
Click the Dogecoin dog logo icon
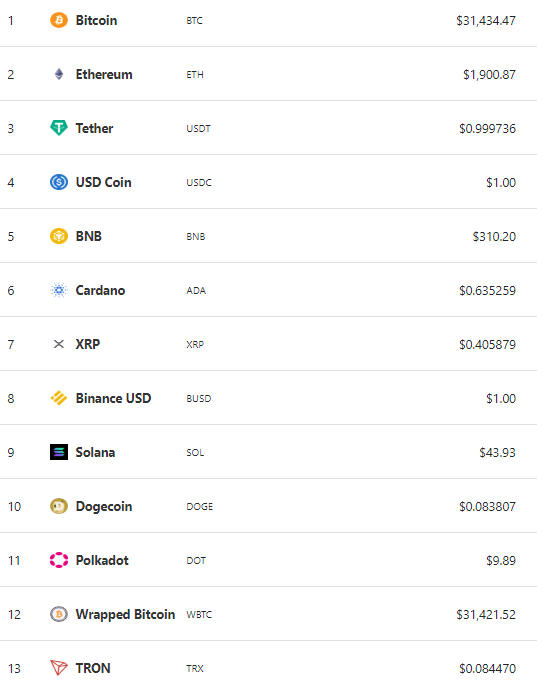tap(59, 506)
